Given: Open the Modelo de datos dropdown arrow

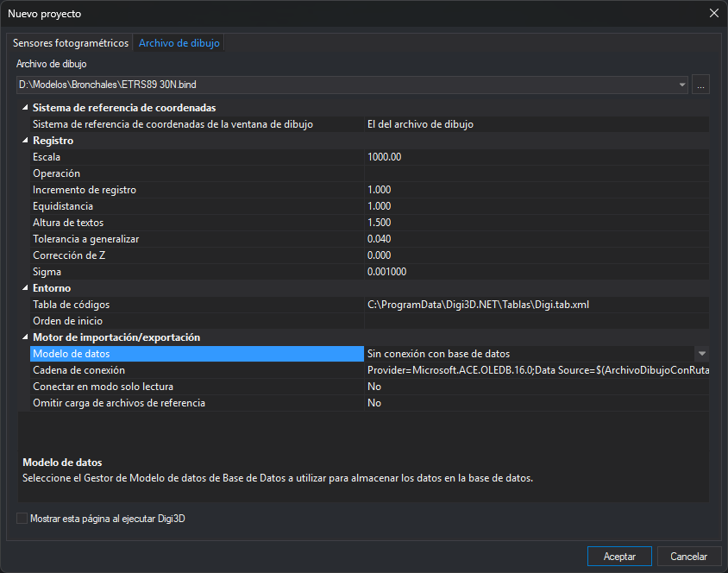Looking at the screenshot, I should pos(701,354).
